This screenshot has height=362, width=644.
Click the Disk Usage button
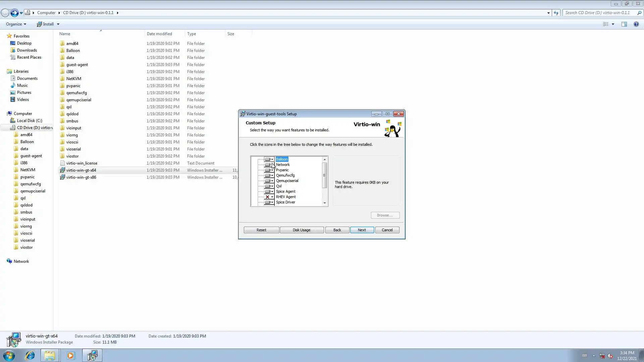[x=302, y=230]
